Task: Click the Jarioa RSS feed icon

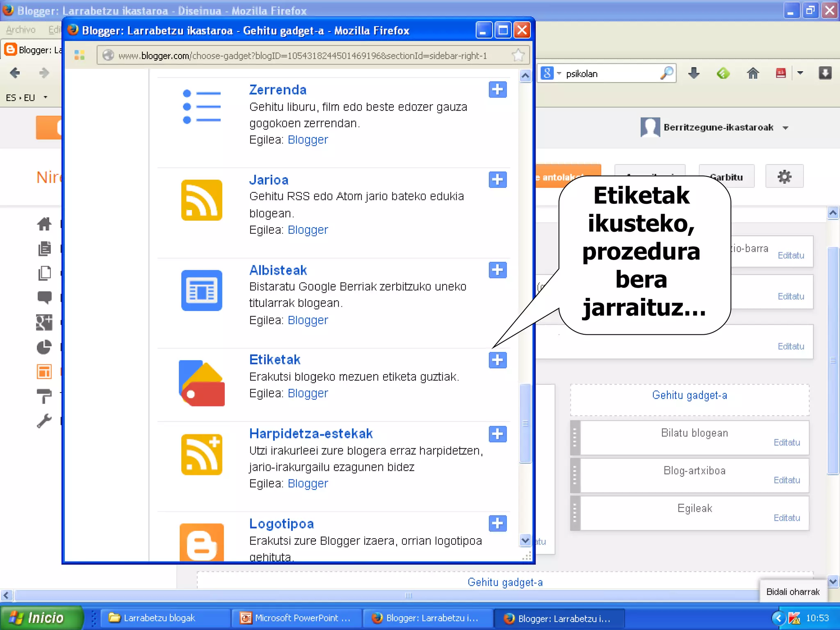Action: tap(201, 200)
